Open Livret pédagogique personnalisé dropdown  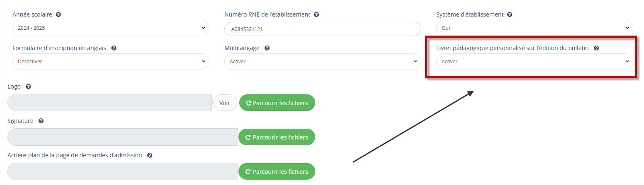coord(535,62)
